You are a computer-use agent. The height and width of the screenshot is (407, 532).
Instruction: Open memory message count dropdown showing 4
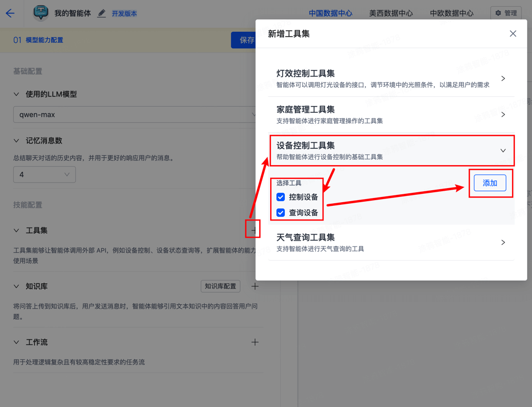point(44,175)
